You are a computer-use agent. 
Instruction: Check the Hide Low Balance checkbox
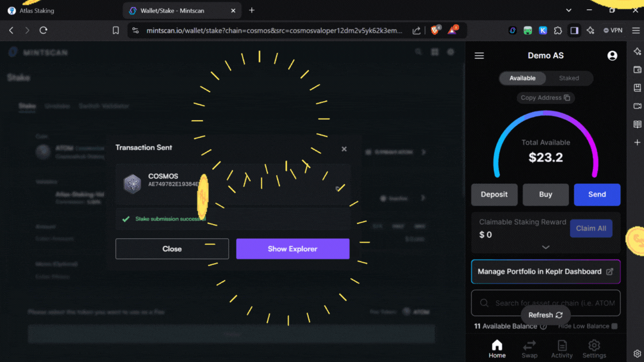click(x=614, y=326)
